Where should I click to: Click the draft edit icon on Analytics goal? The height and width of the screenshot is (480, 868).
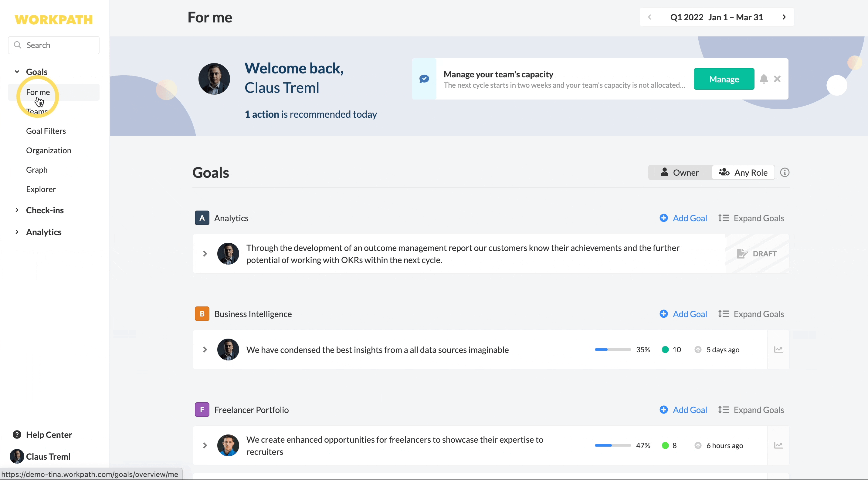(742, 253)
